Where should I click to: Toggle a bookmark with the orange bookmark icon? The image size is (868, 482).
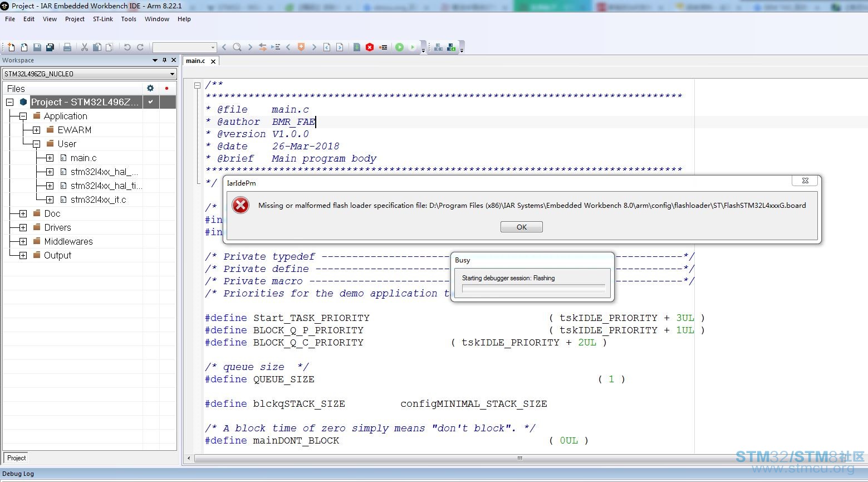(301, 47)
